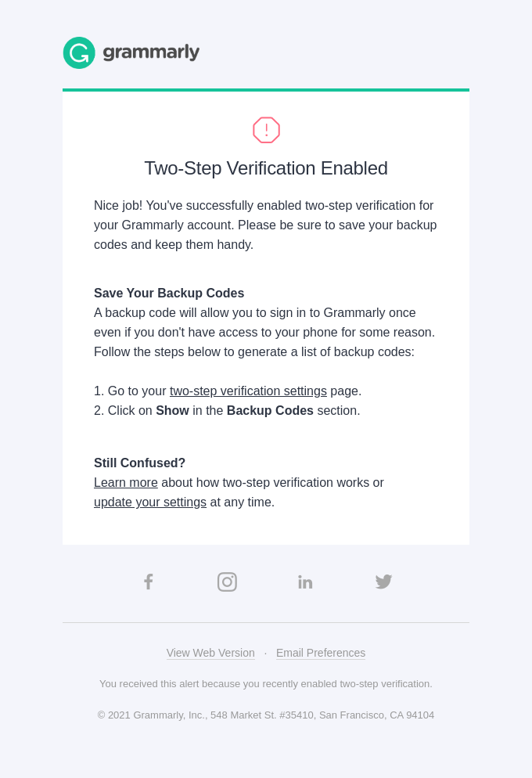Screen dimensions: 532x778
Task: Open Grammarly's Facebook page icon
Action: pyautogui.click(x=148, y=582)
